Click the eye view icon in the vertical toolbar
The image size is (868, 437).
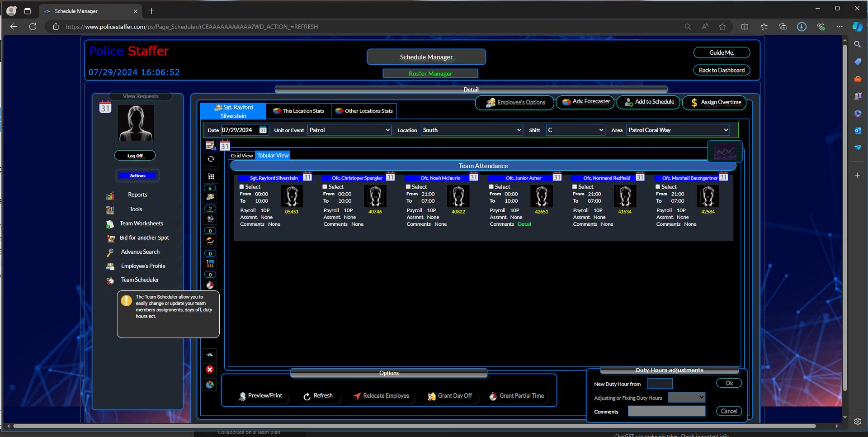pos(210,355)
